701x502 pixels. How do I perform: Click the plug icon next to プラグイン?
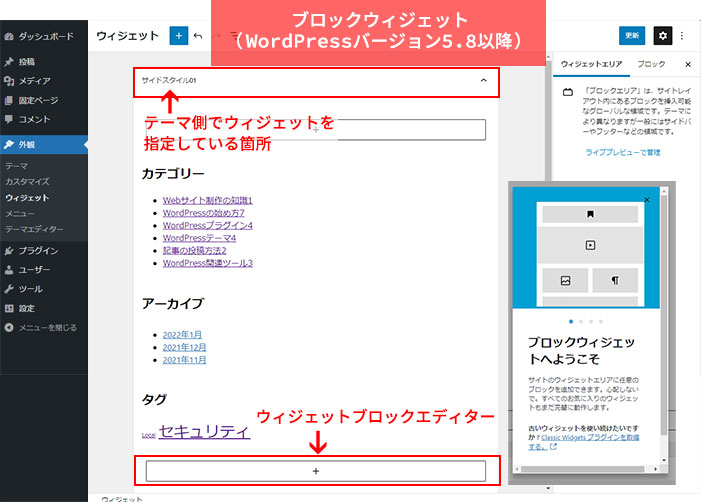[x=9, y=251]
